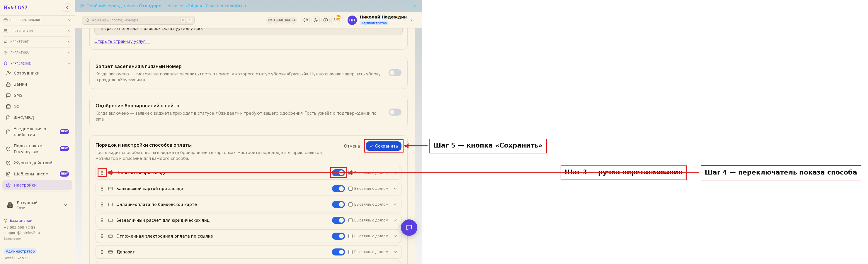Expand the Онлайн-оплата по банковской карте row
Viewport: 868px width, 264px height.
[x=395, y=205]
